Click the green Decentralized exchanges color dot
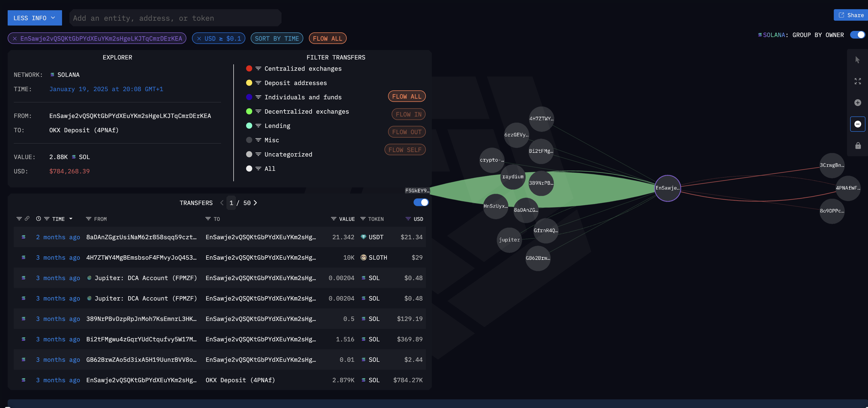868x408 pixels. tap(249, 112)
